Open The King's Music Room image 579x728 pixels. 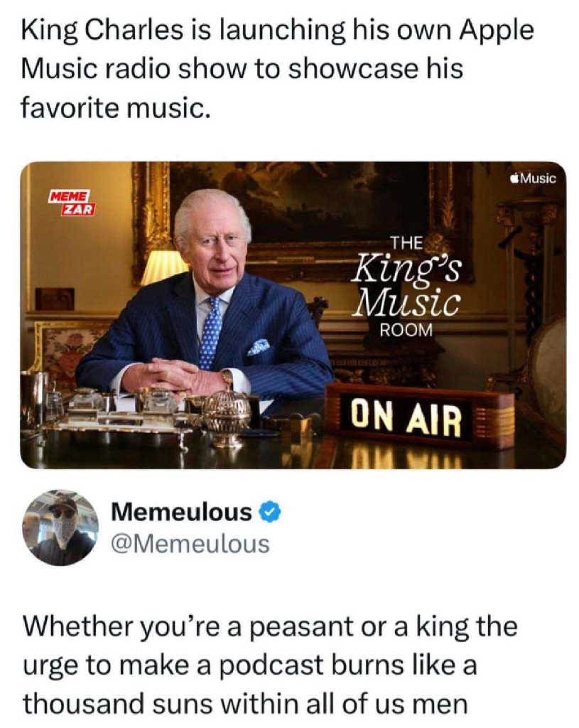tap(293, 315)
